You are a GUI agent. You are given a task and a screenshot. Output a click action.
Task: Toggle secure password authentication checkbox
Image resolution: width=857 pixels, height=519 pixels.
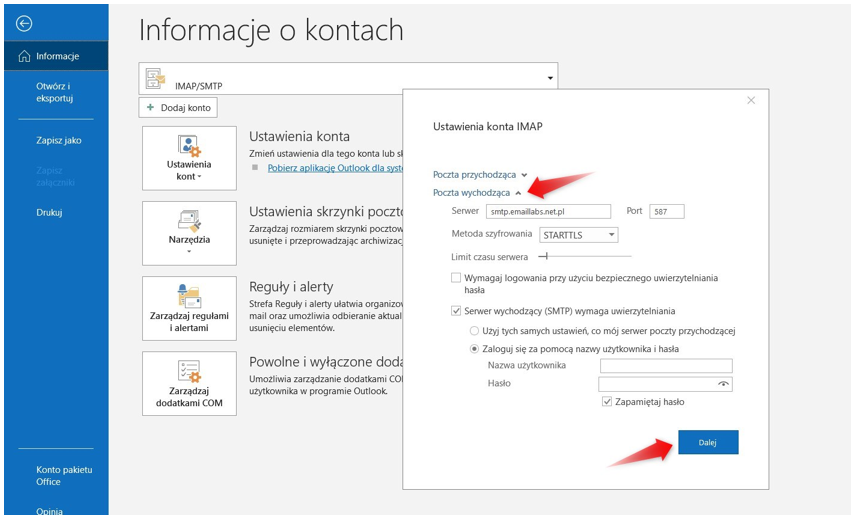(456, 278)
